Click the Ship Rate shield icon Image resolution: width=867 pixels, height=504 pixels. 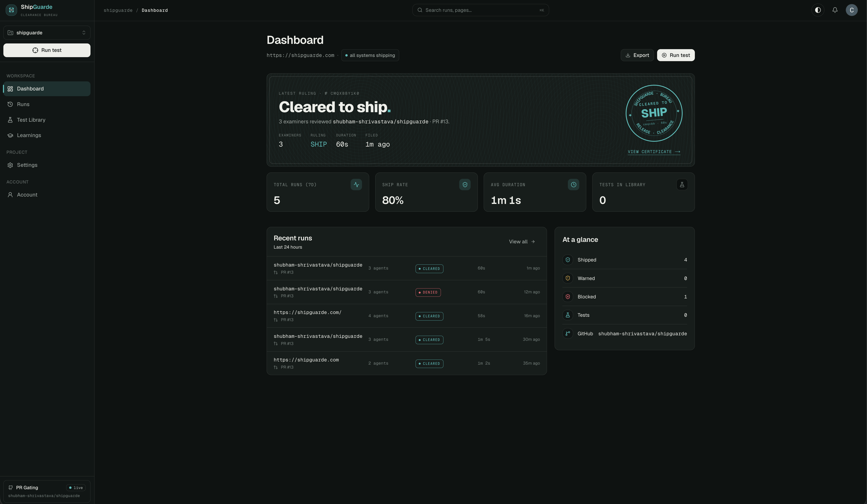pyautogui.click(x=465, y=185)
